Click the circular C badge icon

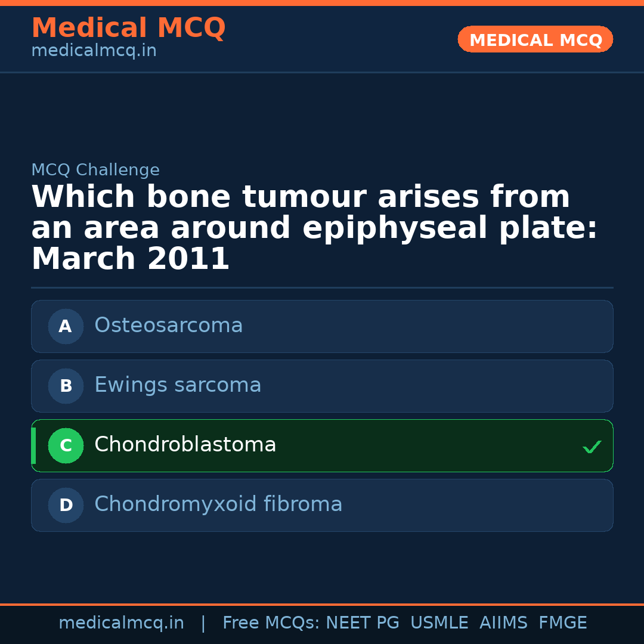[x=66, y=445]
